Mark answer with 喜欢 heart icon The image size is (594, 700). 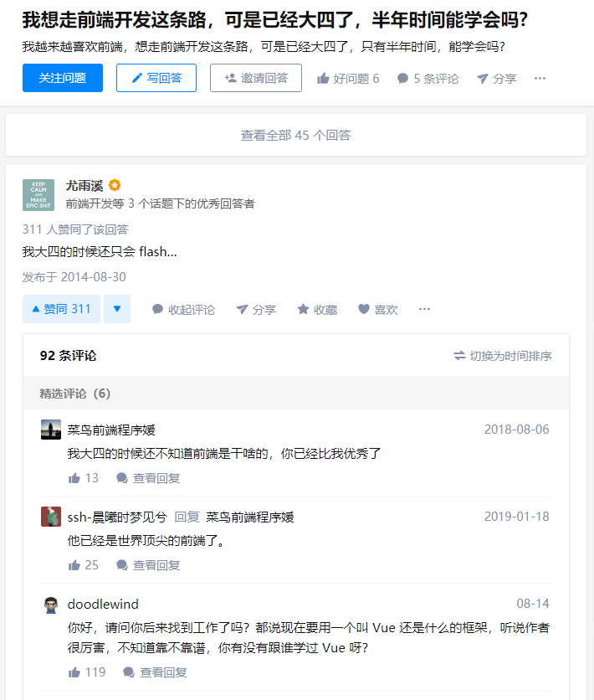pyautogui.click(x=364, y=309)
